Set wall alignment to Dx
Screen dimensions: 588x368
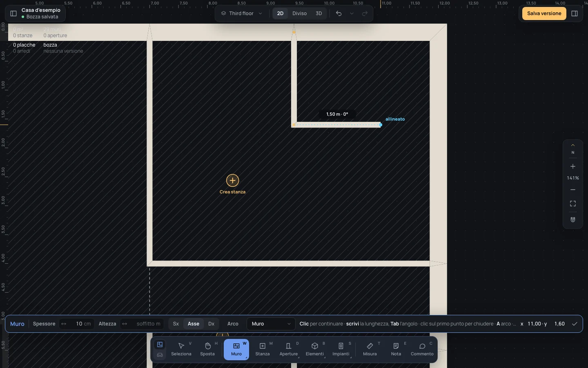(x=211, y=324)
